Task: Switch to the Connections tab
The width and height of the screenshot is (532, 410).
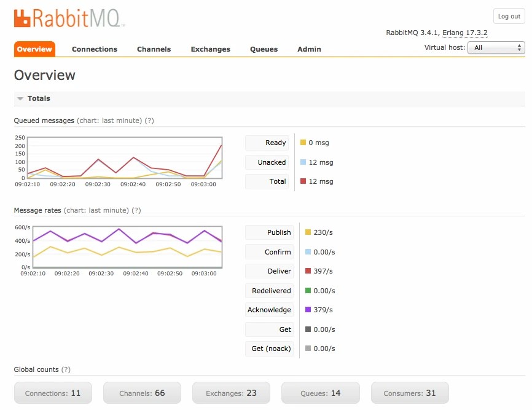Action: click(x=94, y=49)
